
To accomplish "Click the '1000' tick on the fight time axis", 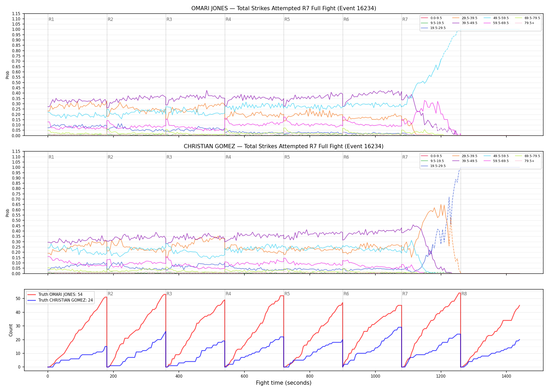I will coord(375,376).
